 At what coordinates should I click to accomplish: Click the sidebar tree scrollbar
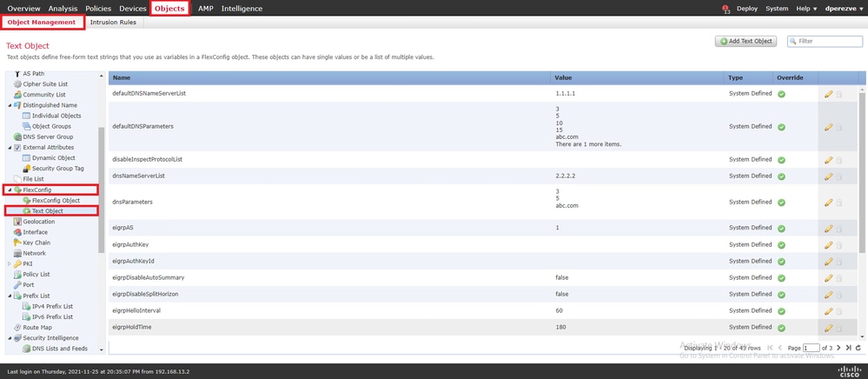click(x=101, y=189)
